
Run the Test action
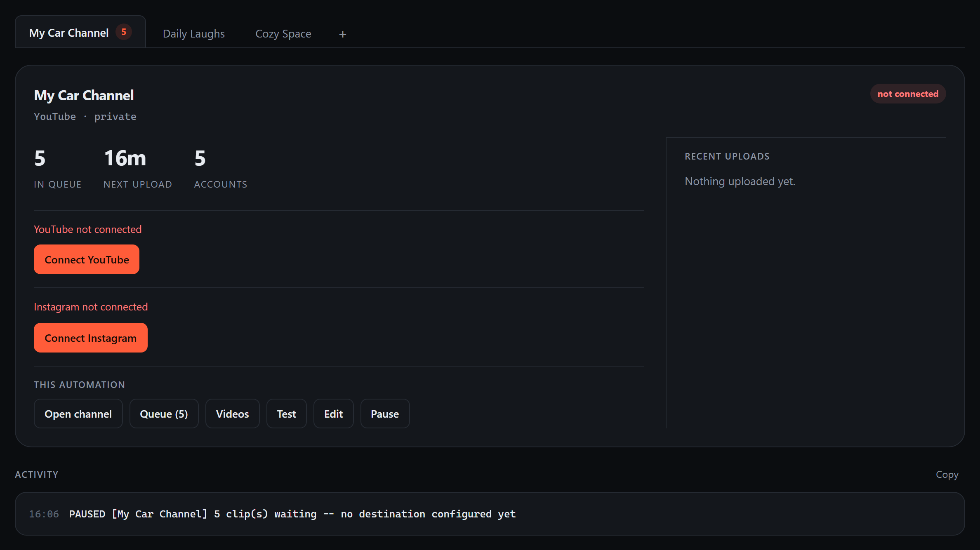click(x=286, y=414)
